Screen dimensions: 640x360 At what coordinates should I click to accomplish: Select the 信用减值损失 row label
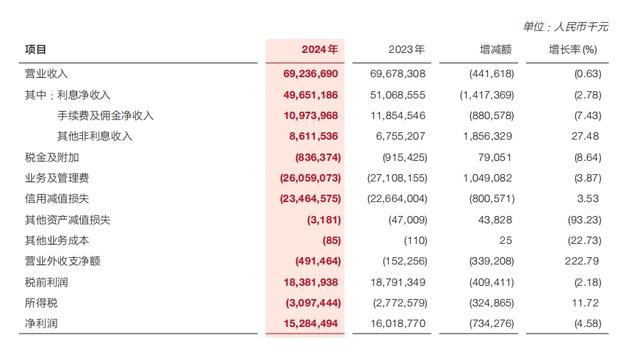pyautogui.click(x=57, y=199)
